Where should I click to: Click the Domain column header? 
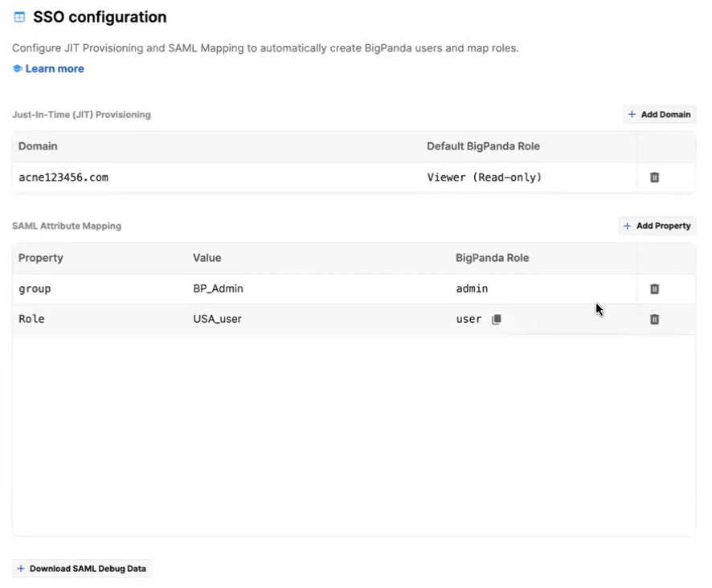click(x=38, y=146)
